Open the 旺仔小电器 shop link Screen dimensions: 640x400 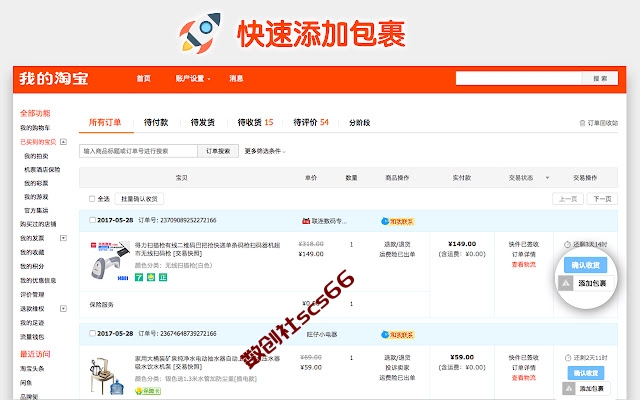(x=322, y=334)
